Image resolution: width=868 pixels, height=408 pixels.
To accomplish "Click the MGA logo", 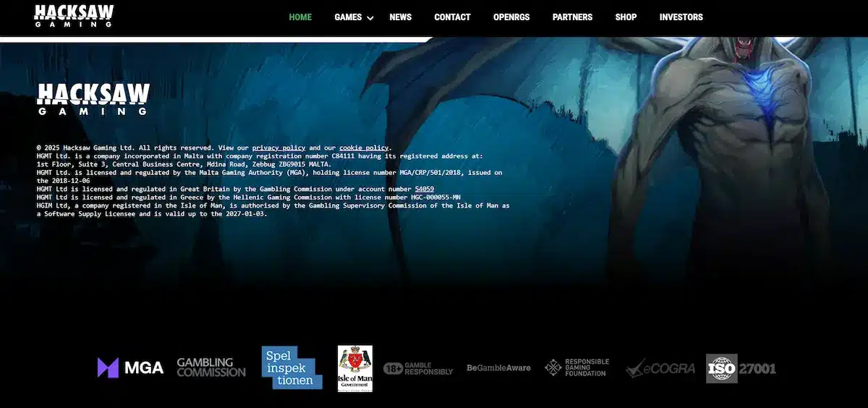I will click(x=130, y=367).
